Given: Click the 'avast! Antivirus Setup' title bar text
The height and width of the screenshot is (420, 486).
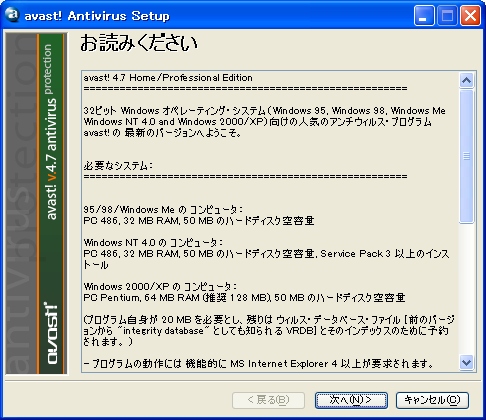Looking at the screenshot, I should (97, 16).
